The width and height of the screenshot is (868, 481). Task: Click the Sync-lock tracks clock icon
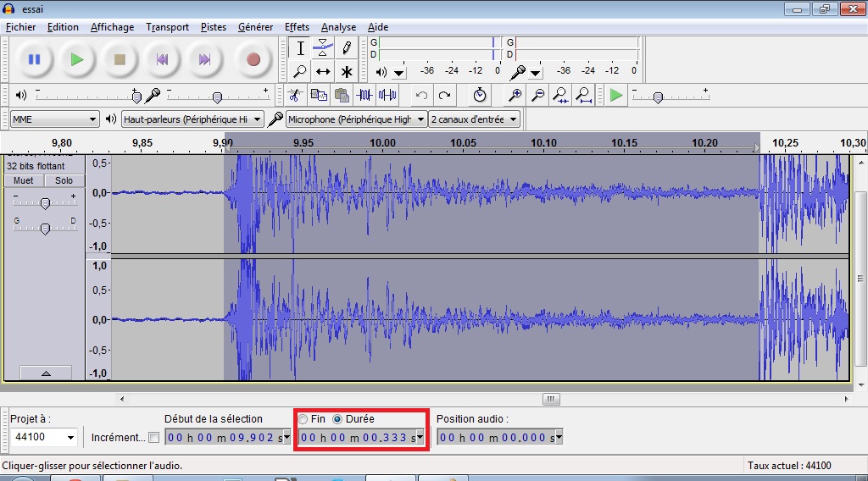point(480,95)
